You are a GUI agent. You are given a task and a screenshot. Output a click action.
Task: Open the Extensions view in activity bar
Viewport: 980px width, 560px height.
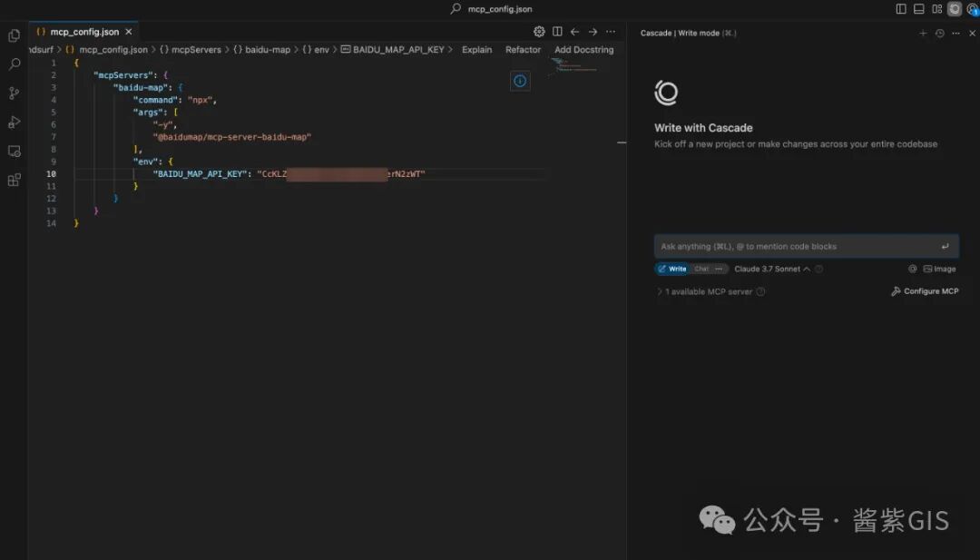click(x=14, y=180)
